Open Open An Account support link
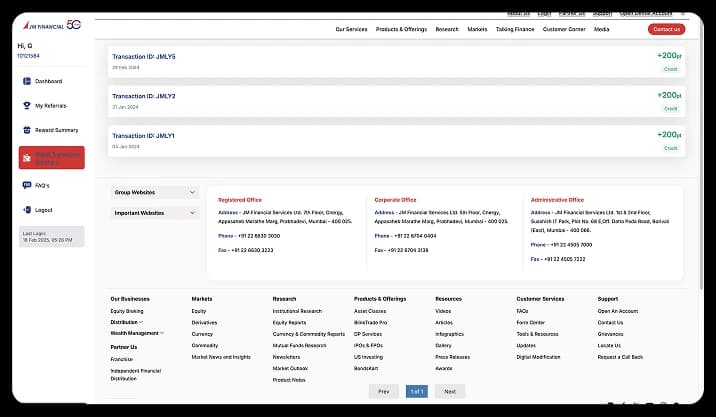Viewport: 716px width, 417px height. (618, 311)
